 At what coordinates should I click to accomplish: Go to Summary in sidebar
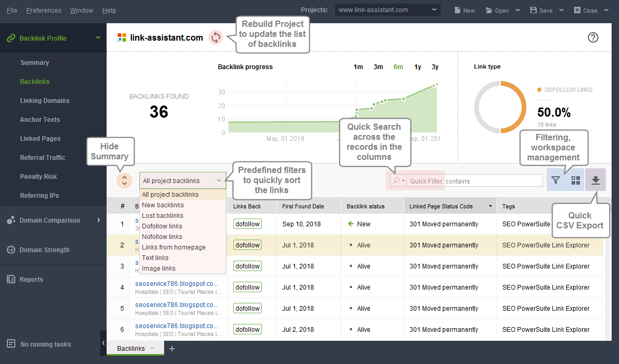35,62
